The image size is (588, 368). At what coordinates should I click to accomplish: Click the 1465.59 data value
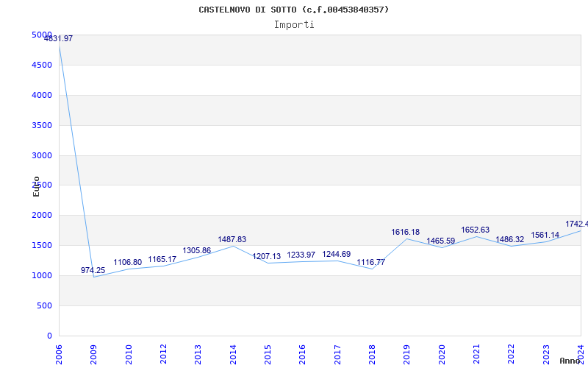440,241
